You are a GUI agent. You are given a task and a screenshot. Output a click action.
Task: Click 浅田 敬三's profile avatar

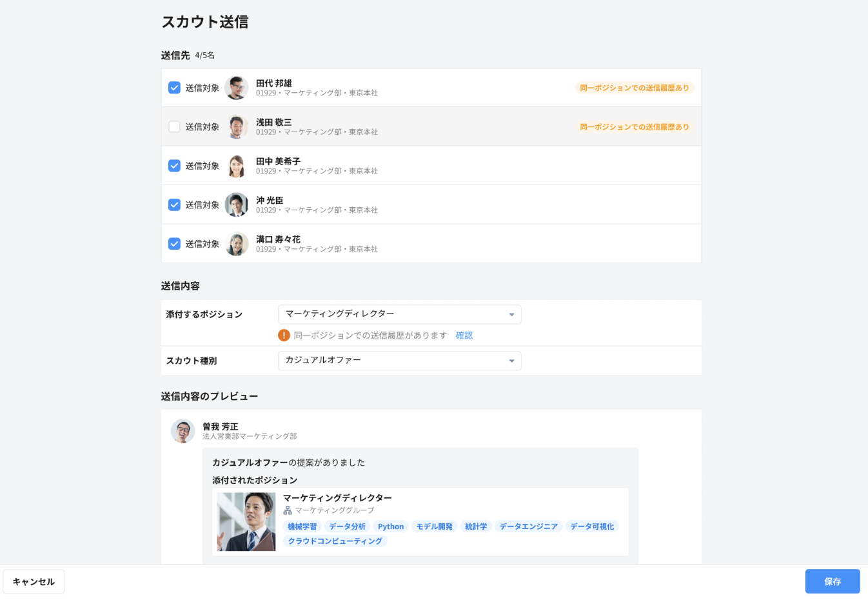coord(237,127)
